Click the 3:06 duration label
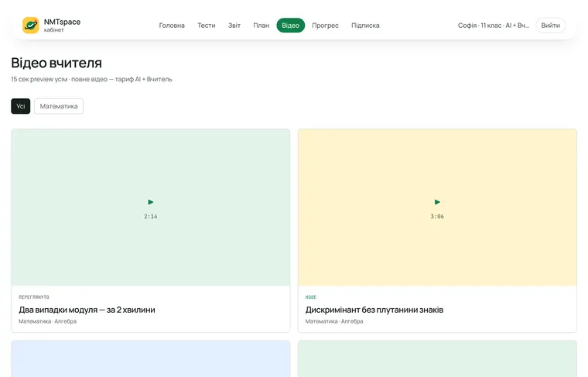 437,217
